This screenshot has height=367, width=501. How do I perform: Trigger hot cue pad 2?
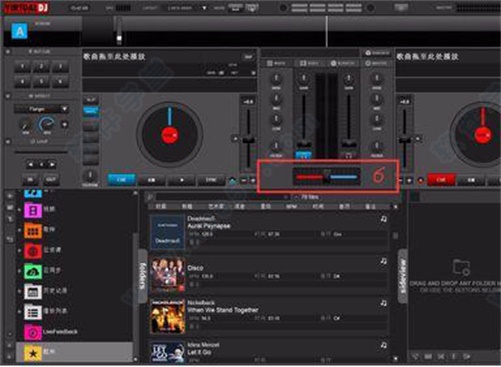[x=41, y=67]
